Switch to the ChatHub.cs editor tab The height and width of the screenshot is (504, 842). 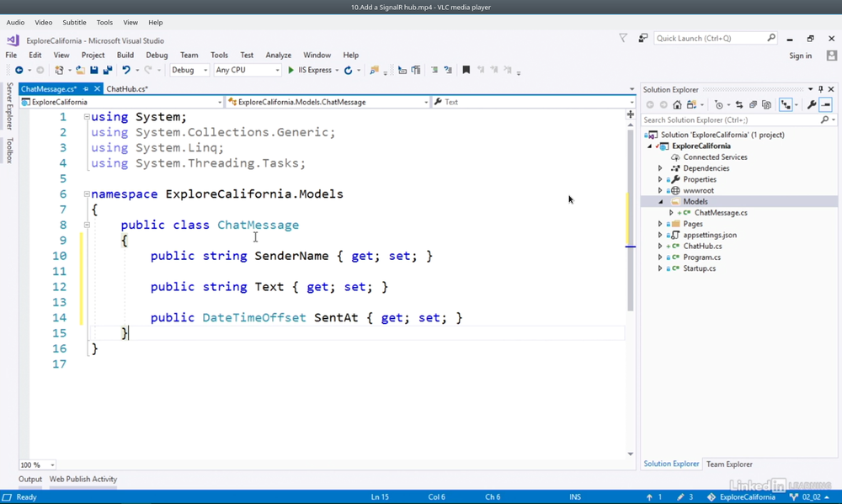pos(127,88)
